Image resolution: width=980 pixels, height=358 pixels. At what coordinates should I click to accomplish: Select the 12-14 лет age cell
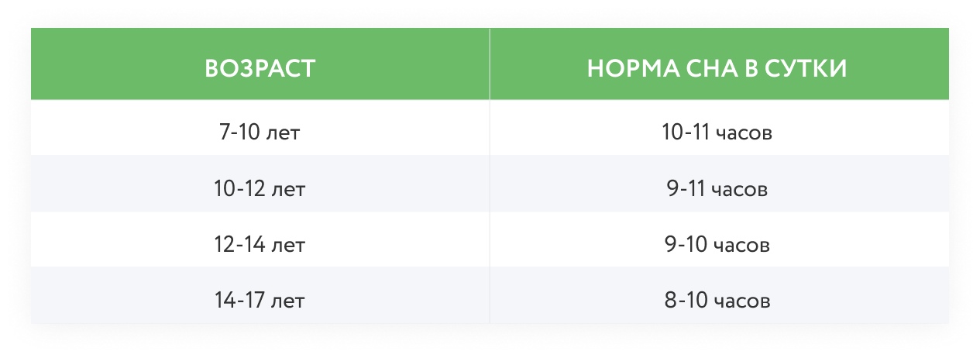(260, 244)
